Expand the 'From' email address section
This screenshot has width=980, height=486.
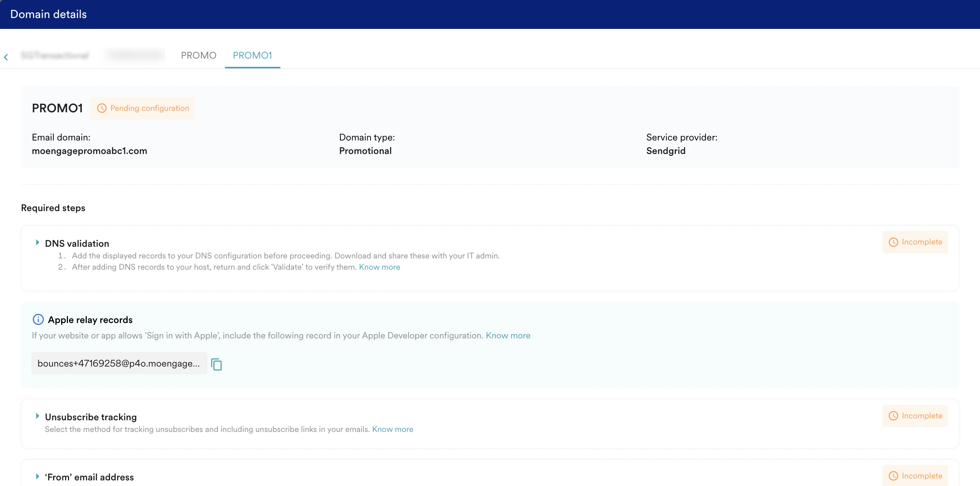[x=37, y=476]
